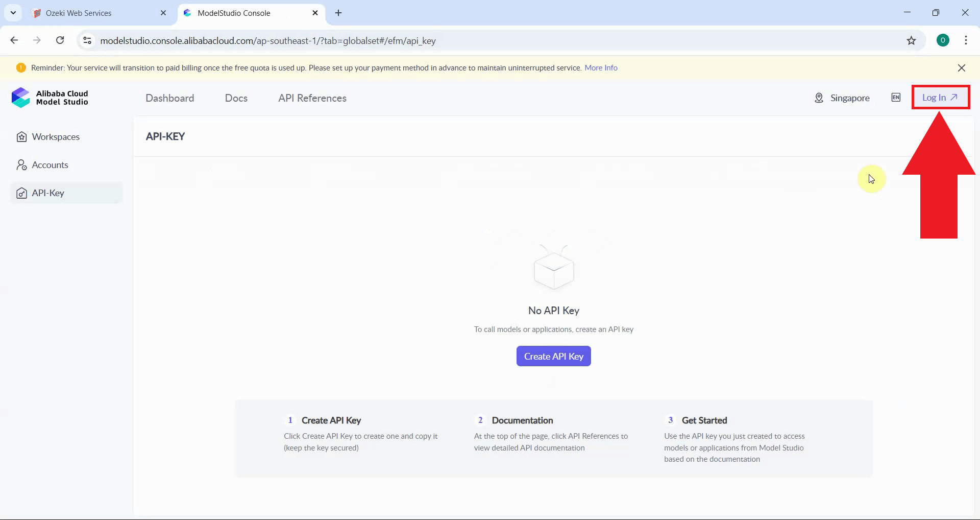Screen dimensions: 980x520
Task: Open the tab search dropdown
Action: point(13,13)
